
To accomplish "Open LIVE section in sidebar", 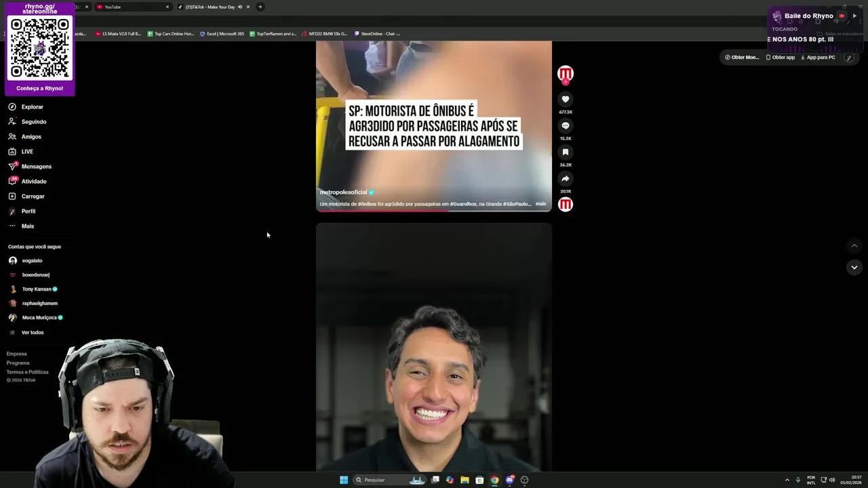I will click(21, 152).
